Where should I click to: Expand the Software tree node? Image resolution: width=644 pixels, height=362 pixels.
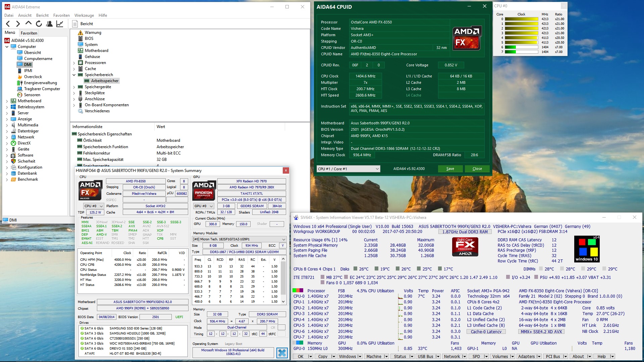coord(7,155)
